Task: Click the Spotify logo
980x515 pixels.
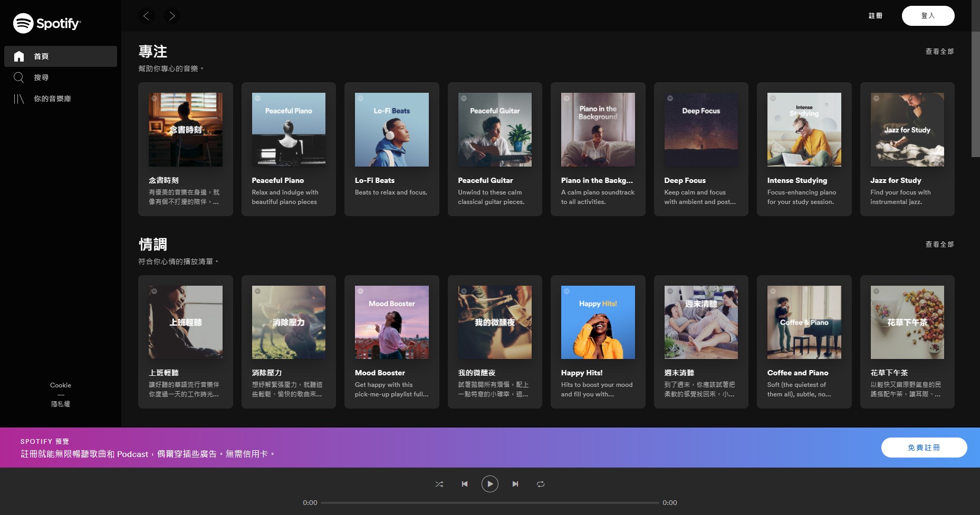Action: [x=47, y=23]
